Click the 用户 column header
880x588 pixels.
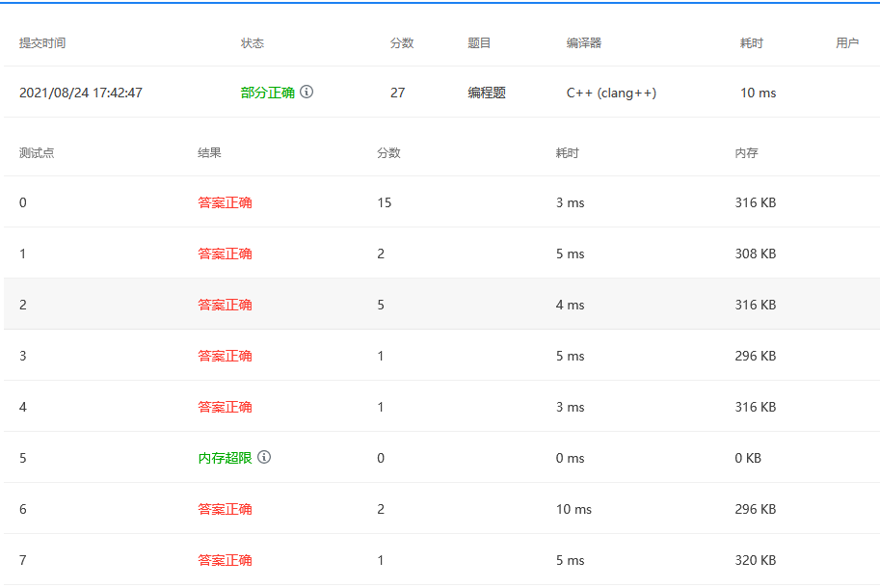click(847, 43)
